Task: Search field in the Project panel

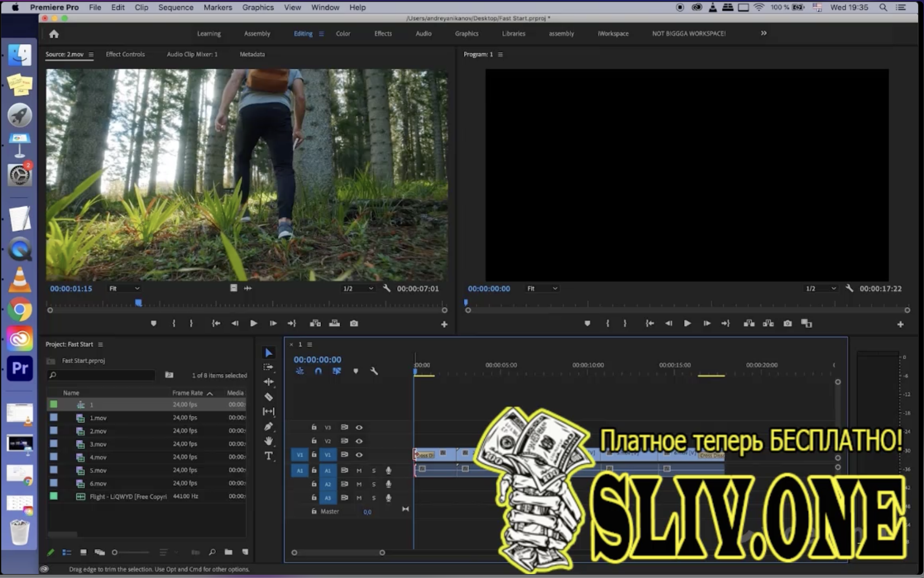Action: (x=102, y=375)
